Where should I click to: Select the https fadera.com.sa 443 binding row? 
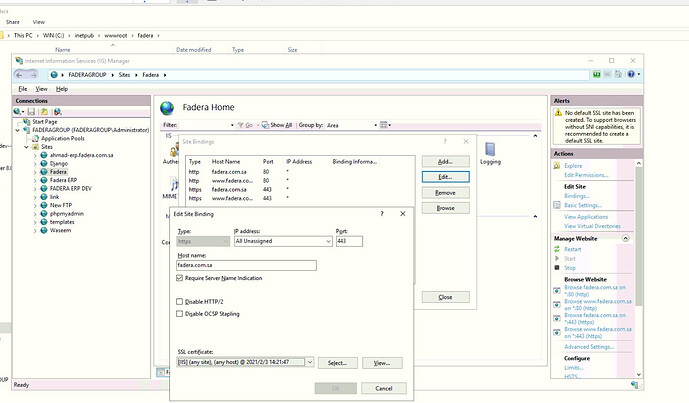[300, 189]
